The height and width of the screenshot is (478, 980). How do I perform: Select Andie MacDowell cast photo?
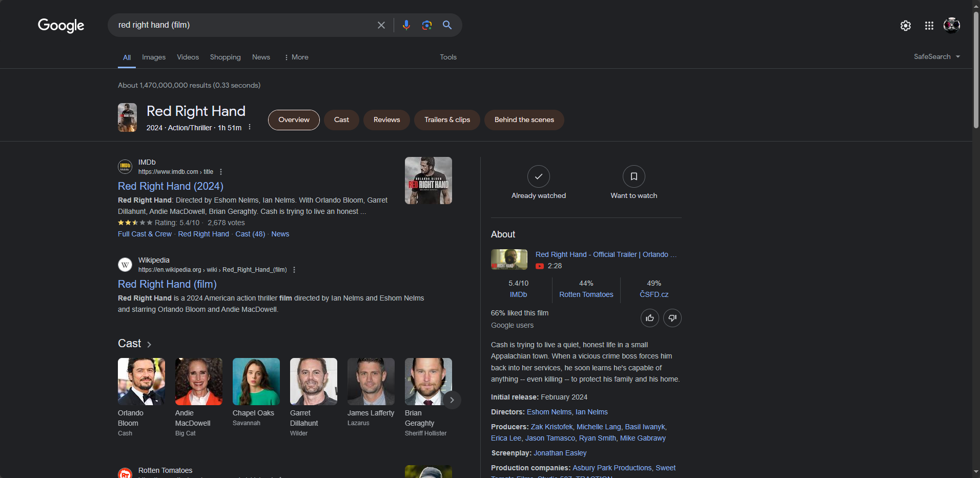(x=199, y=382)
